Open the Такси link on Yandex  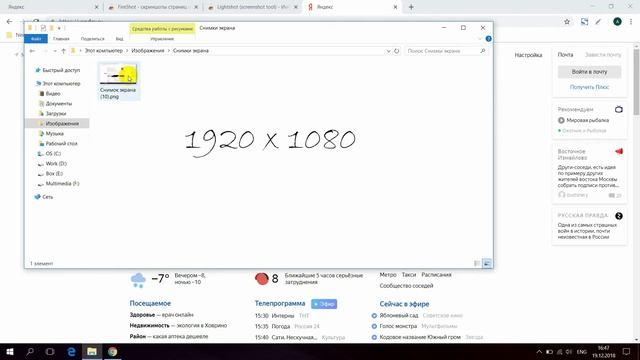pyautogui.click(x=409, y=275)
